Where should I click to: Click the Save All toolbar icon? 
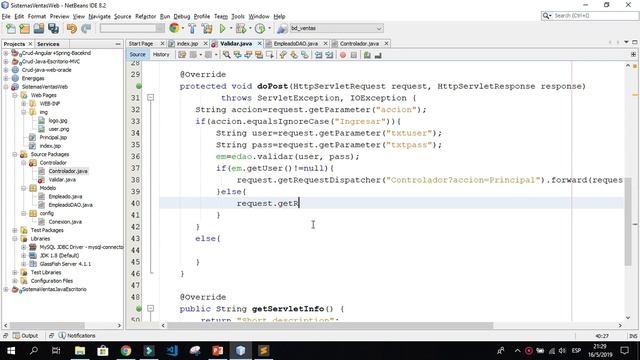coord(53,29)
